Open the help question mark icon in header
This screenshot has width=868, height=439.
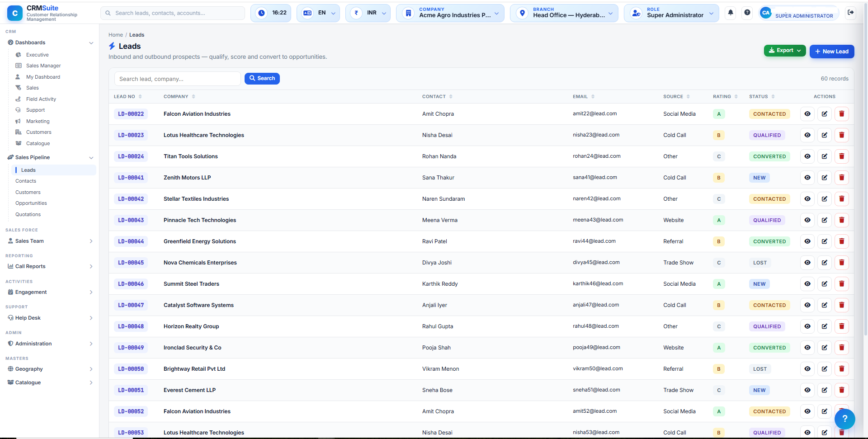747,13
